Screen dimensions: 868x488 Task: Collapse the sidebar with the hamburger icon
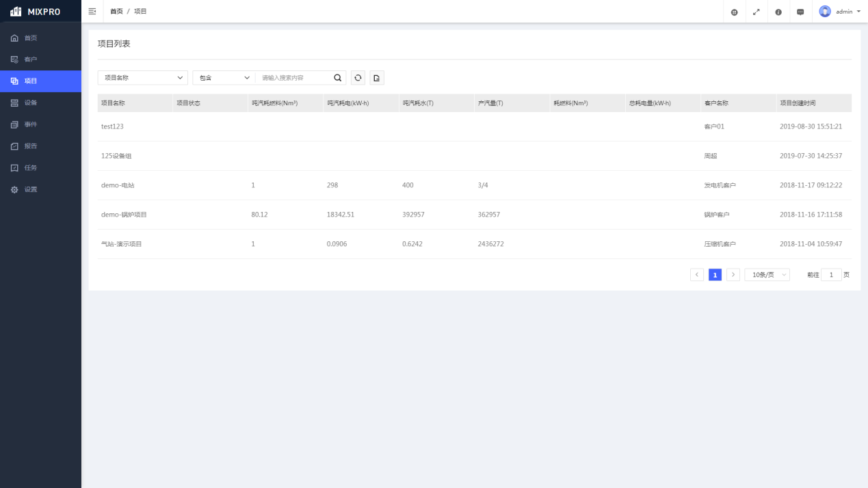[x=92, y=12]
